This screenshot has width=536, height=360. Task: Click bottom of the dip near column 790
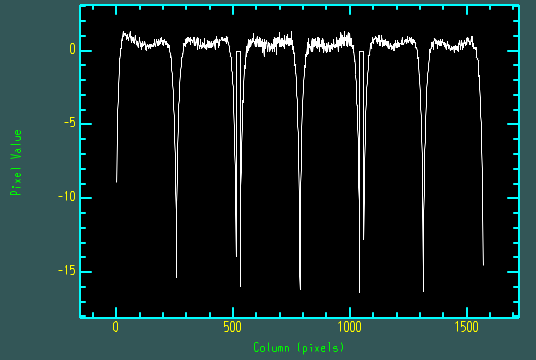tap(300, 289)
